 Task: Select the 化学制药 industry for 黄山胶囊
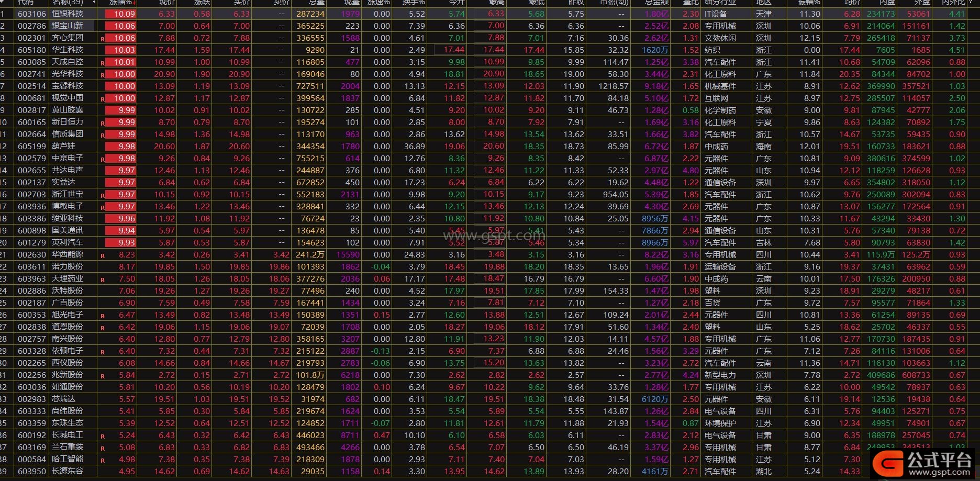click(720, 110)
